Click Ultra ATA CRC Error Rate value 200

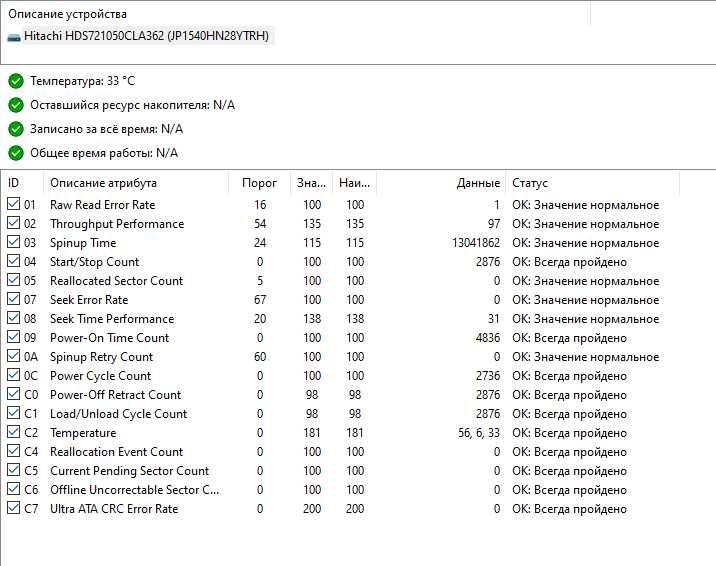[312, 509]
